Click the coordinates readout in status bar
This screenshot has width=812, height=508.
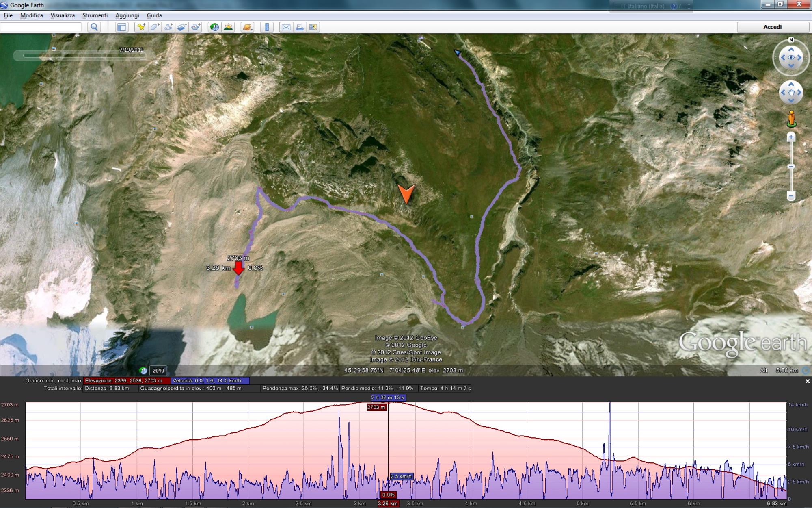(404, 371)
